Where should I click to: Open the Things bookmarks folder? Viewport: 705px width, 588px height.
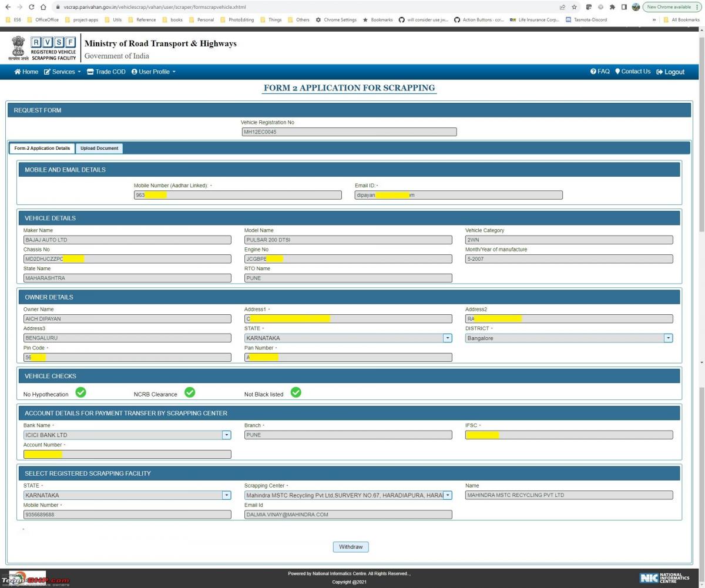271,19
